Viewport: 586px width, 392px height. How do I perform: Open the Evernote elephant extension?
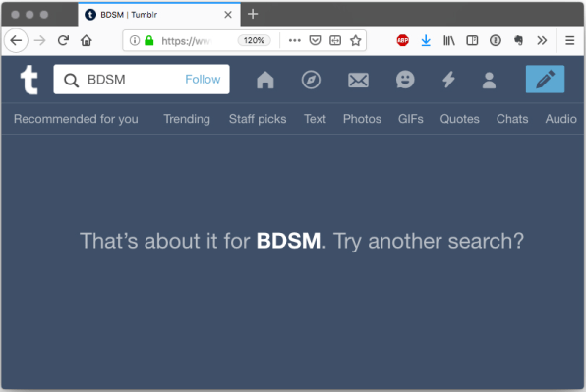pos(518,40)
